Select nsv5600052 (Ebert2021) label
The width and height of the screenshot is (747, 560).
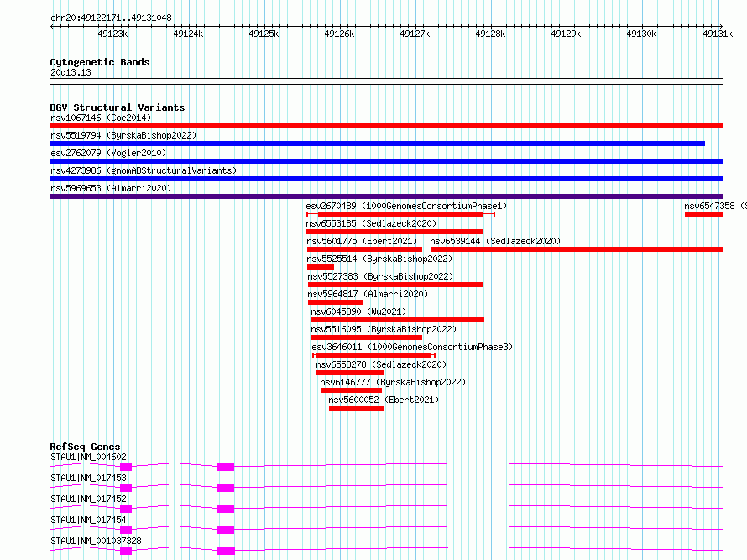click(384, 400)
